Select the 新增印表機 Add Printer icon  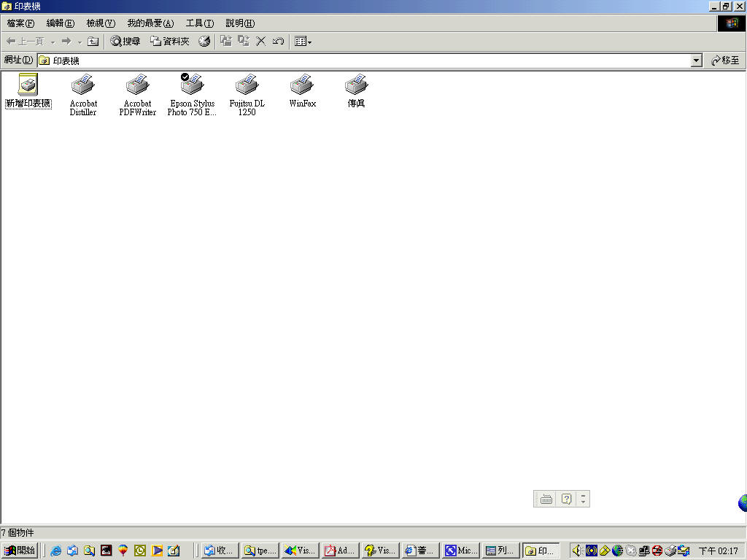tap(28, 91)
